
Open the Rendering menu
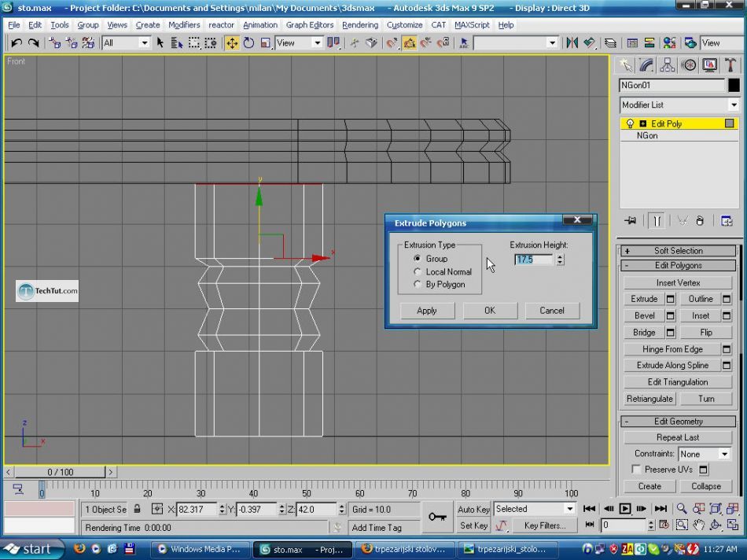pos(359,25)
